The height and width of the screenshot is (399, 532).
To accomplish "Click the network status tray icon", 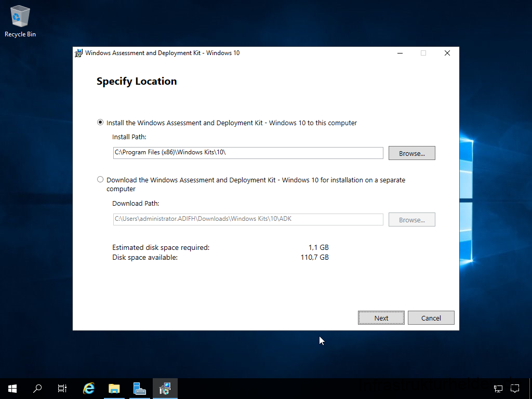I will 498,389.
